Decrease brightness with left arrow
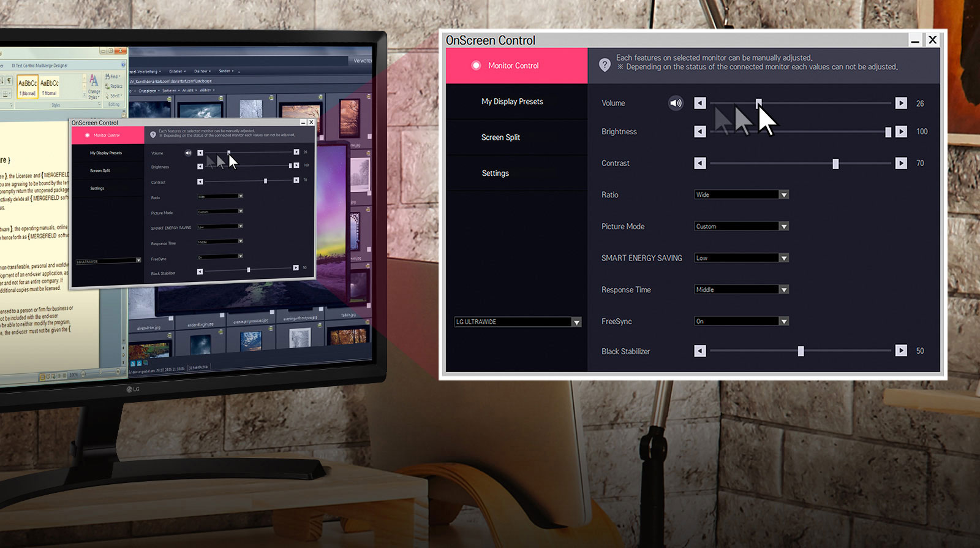Screen dimensions: 980x548 700,132
